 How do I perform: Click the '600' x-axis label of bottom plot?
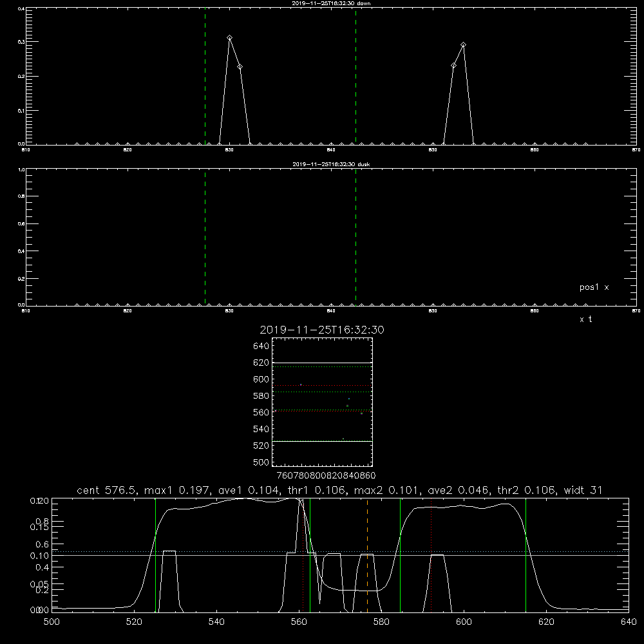464,622
